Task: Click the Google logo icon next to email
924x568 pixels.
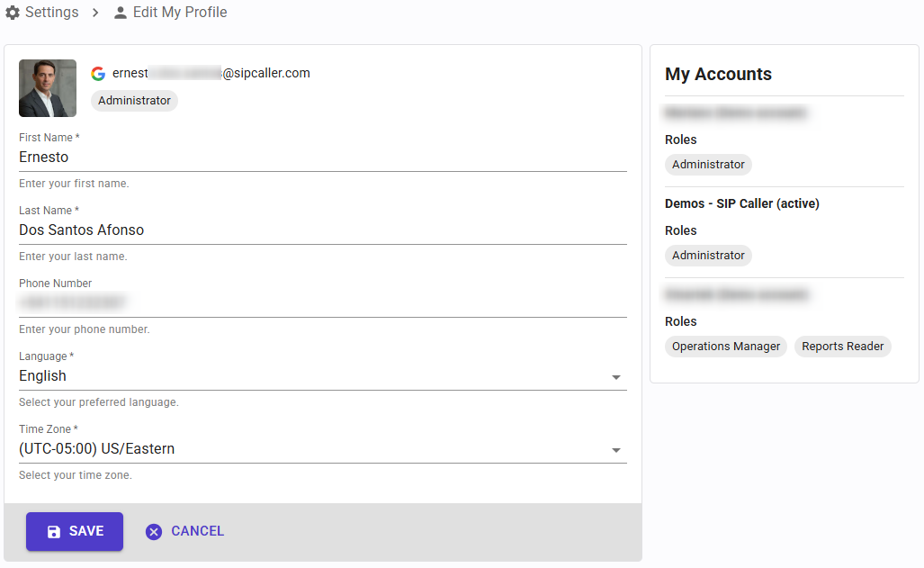Action: tap(98, 74)
